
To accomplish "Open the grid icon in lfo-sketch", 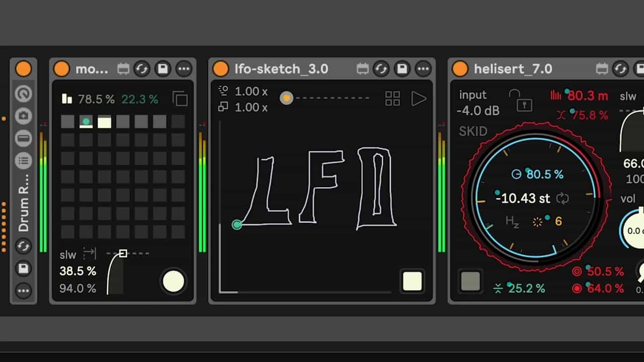I will (392, 99).
